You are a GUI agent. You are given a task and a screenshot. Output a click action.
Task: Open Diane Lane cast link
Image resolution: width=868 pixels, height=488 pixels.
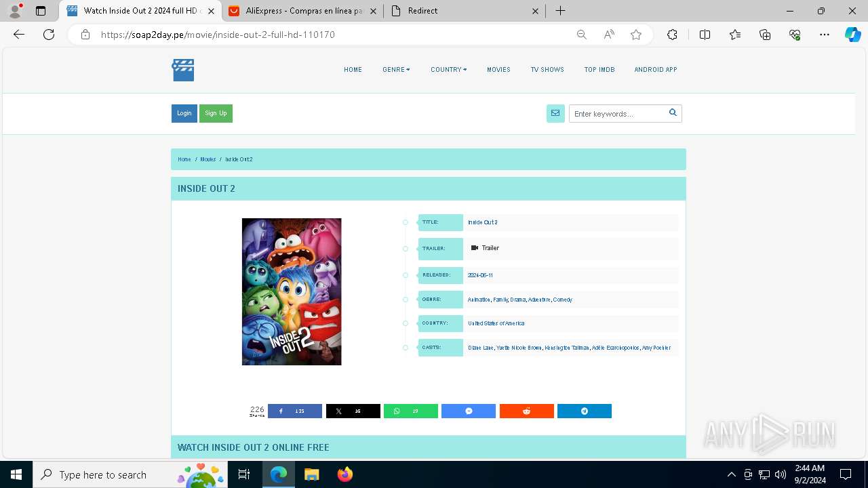(x=481, y=348)
